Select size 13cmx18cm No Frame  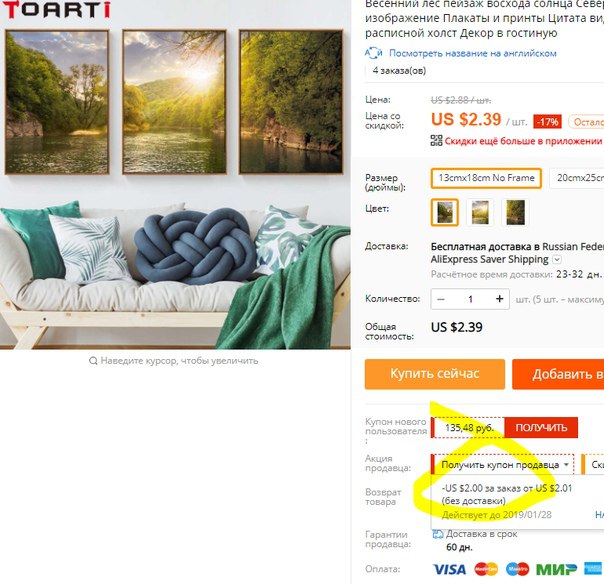click(x=486, y=178)
